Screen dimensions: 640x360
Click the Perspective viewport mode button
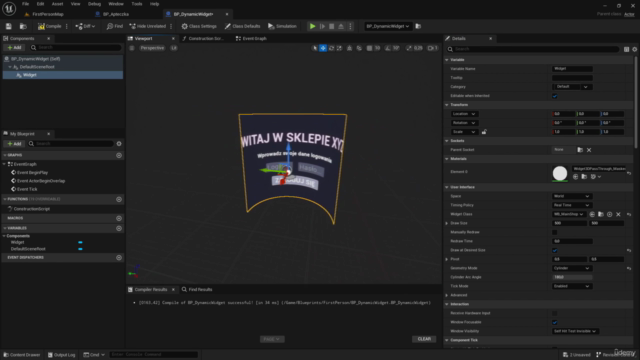[152, 48]
